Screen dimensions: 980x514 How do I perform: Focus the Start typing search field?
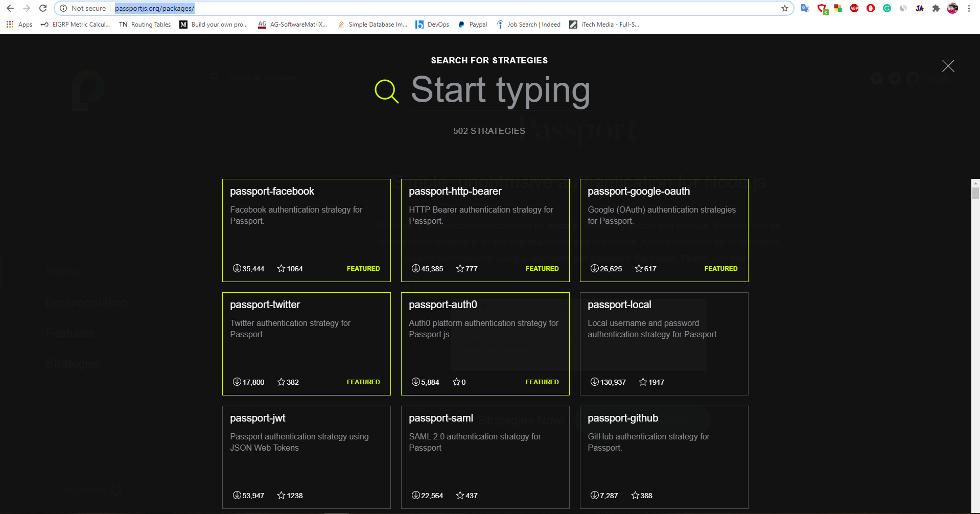click(x=501, y=90)
